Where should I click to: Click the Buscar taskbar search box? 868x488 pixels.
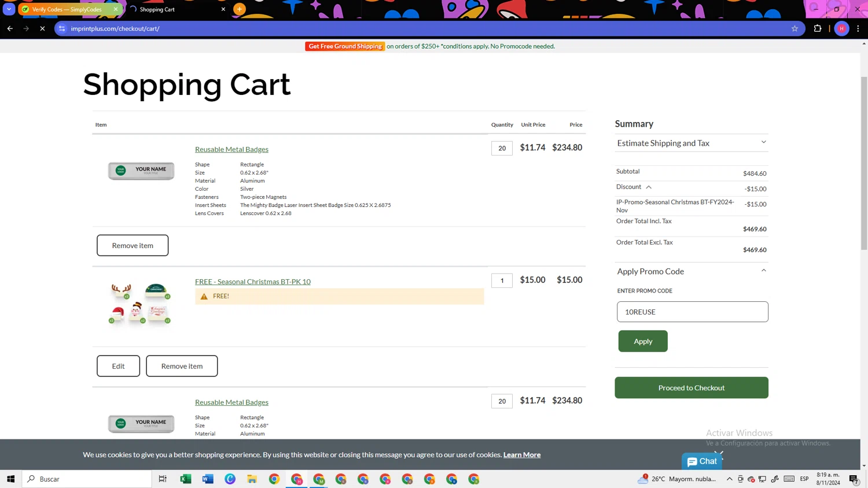coord(87,479)
